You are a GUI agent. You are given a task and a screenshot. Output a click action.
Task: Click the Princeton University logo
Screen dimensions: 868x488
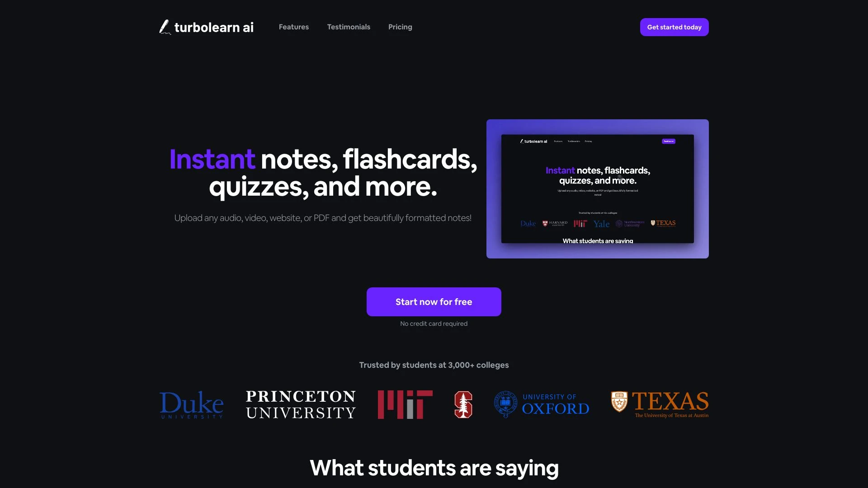click(x=301, y=404)
